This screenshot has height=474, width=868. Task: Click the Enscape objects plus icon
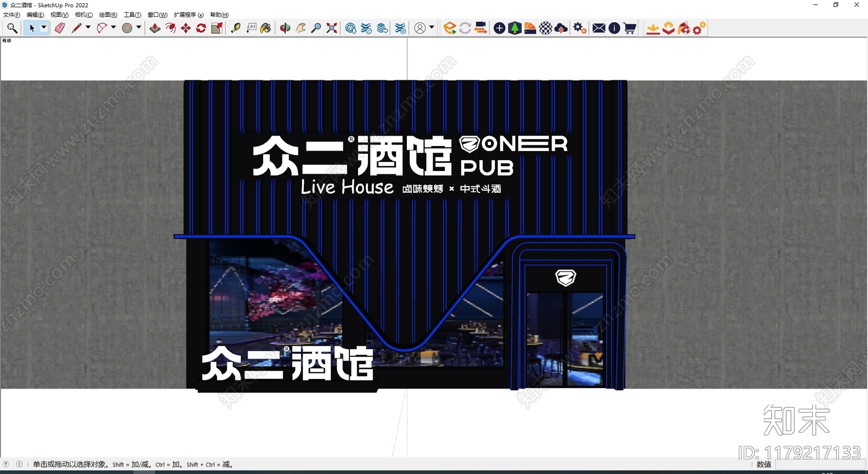tap(500, 28)
